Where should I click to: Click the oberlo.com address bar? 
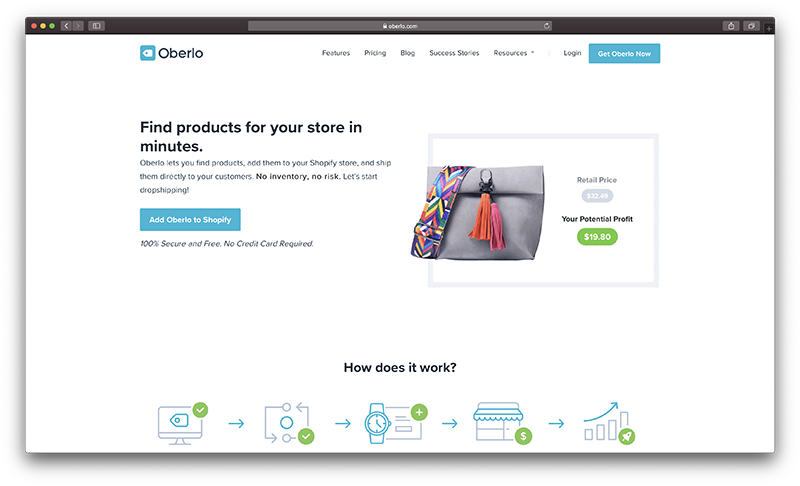pyautogui.click(x=400, y=26)
